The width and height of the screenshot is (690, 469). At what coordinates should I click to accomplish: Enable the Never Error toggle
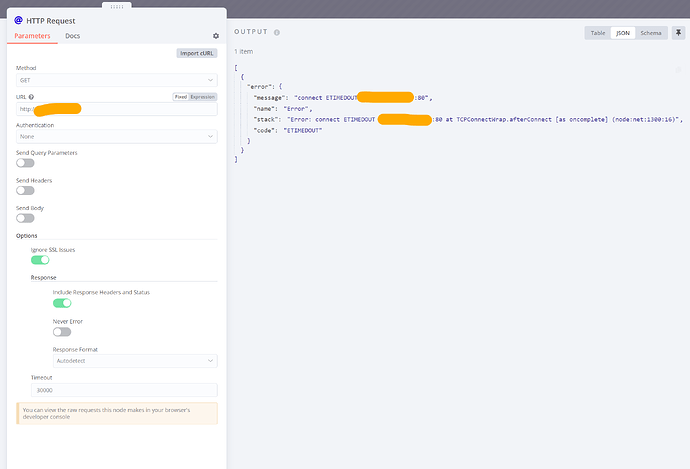coord(62,332)
